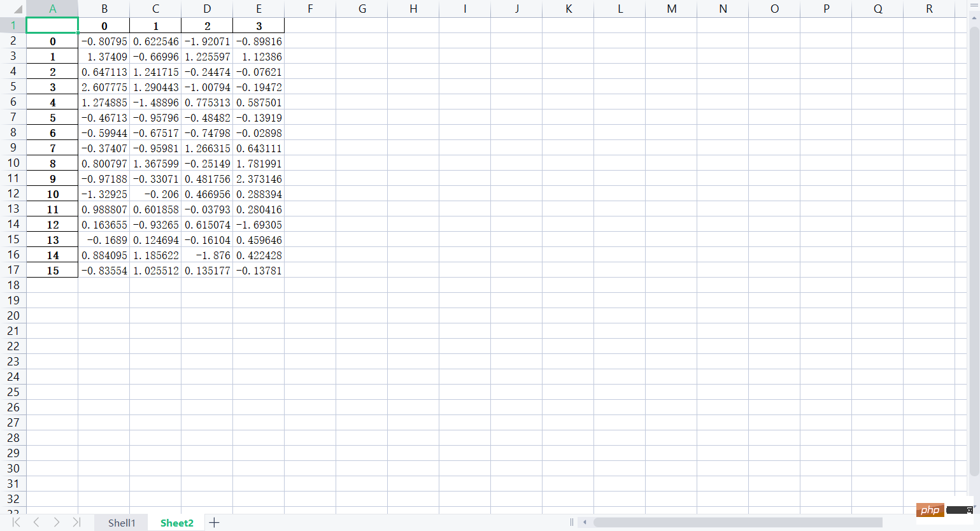Select row 25 header
980x531 pixels.
point(13,392)
